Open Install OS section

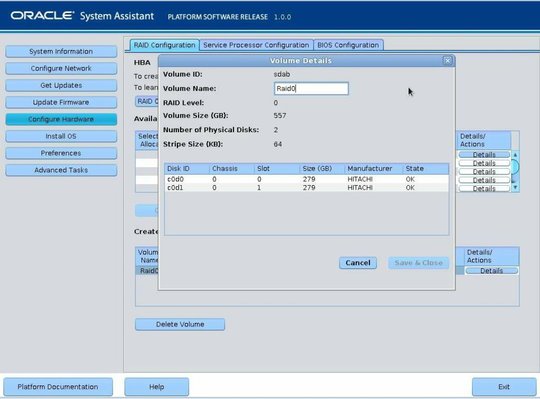61,136
